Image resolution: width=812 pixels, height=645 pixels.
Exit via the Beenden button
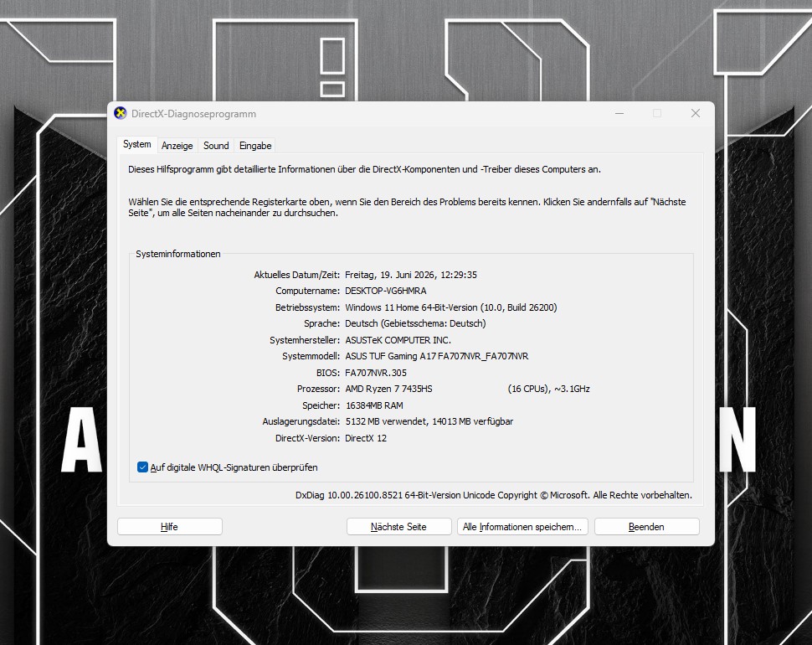click(x=646, y=527)
